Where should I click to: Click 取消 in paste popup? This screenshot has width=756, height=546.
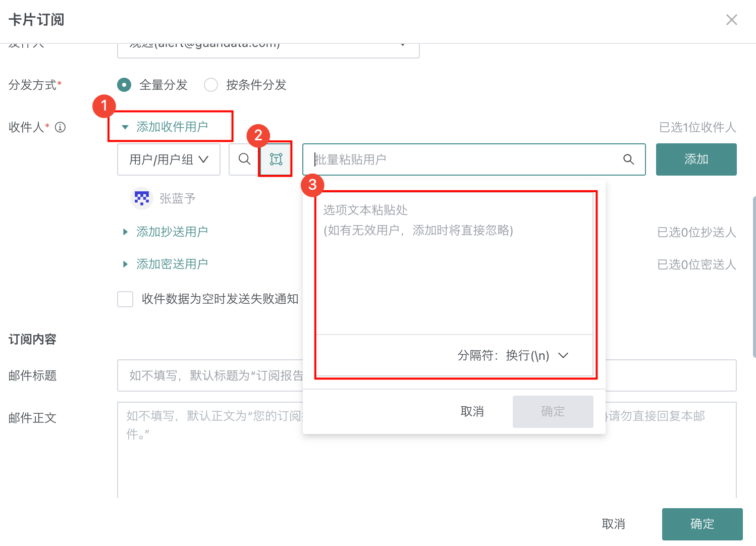click(472, 412)
